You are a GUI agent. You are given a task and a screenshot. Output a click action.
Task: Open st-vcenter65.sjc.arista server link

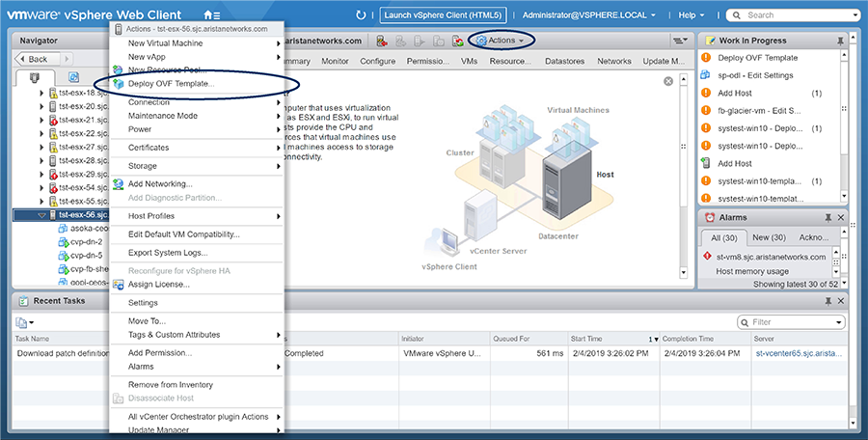coord(799,353)
